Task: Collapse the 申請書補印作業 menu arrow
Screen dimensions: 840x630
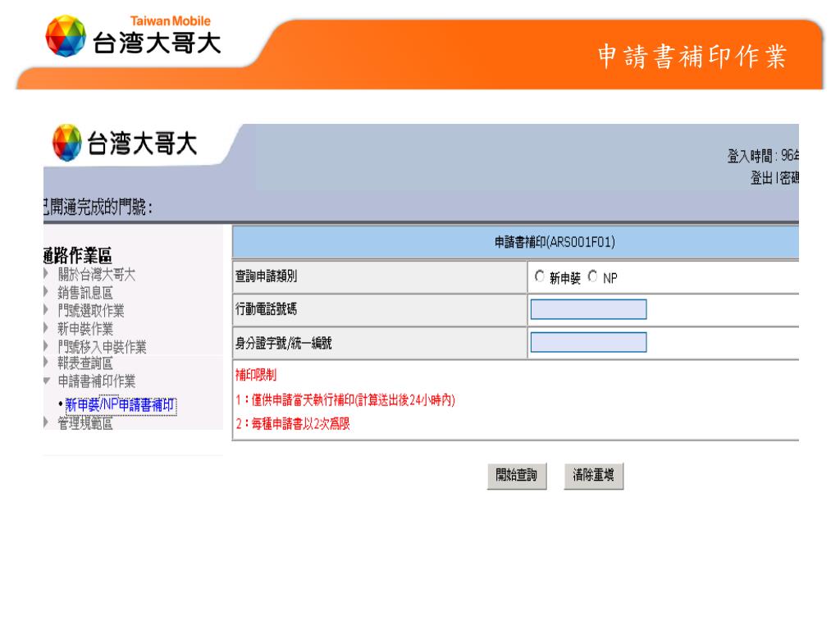Action: click(47, 381)
